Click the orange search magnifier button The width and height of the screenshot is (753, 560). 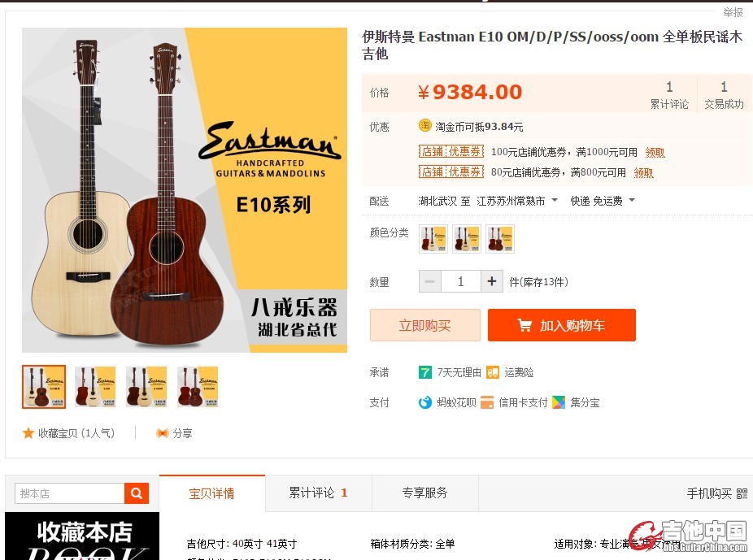(137, 493)
